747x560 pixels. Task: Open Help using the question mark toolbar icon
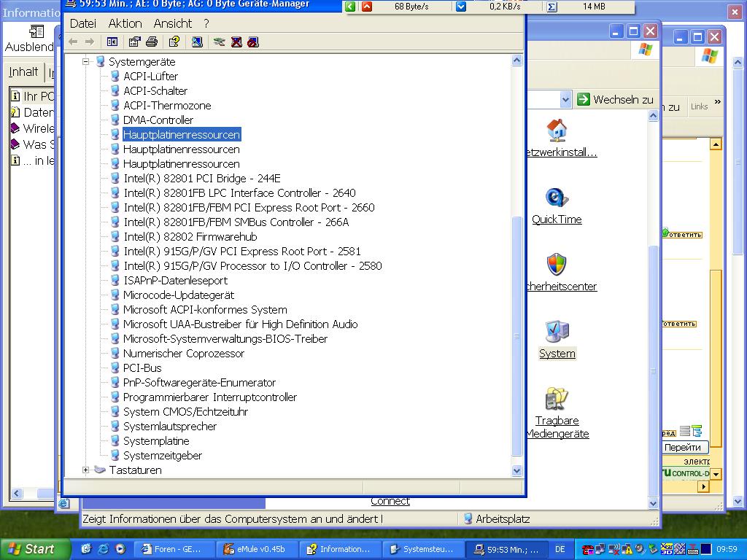coord(174,42)
